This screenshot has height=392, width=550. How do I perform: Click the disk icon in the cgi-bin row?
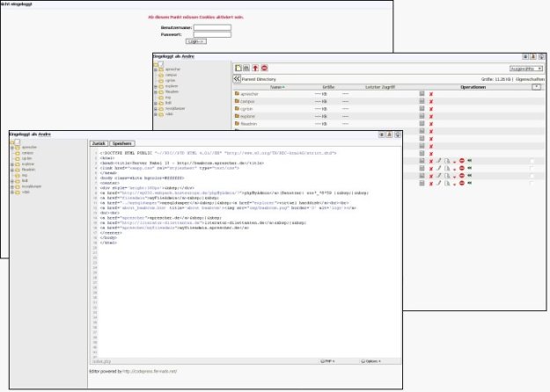(x=422, y=109)
